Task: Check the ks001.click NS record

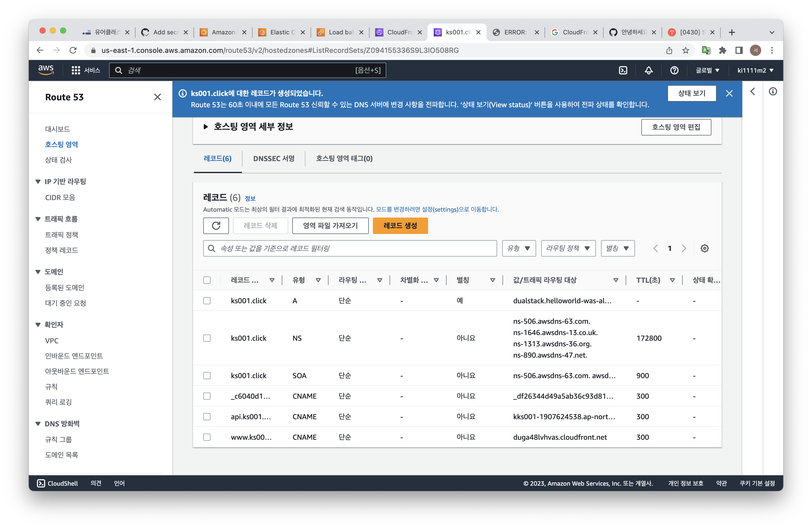Action: (x=207, y=338)
